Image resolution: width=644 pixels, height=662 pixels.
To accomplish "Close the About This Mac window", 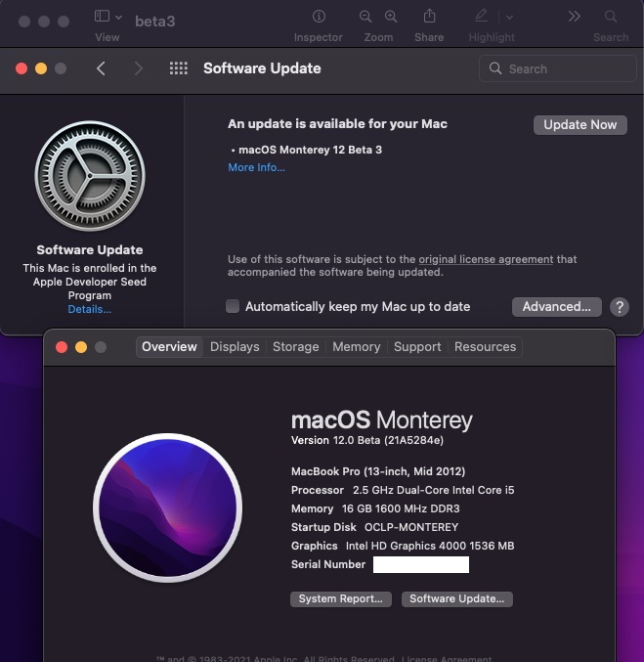I will coord(62,347).
